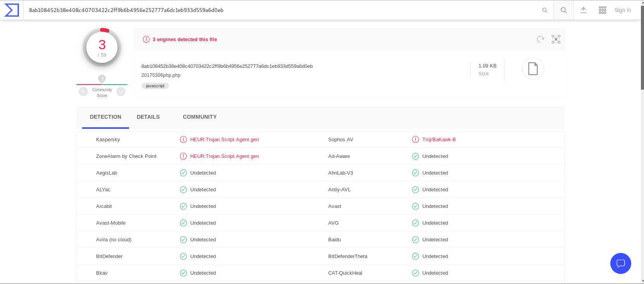Click the Sophos AV detection alert icon

point(415,139)
